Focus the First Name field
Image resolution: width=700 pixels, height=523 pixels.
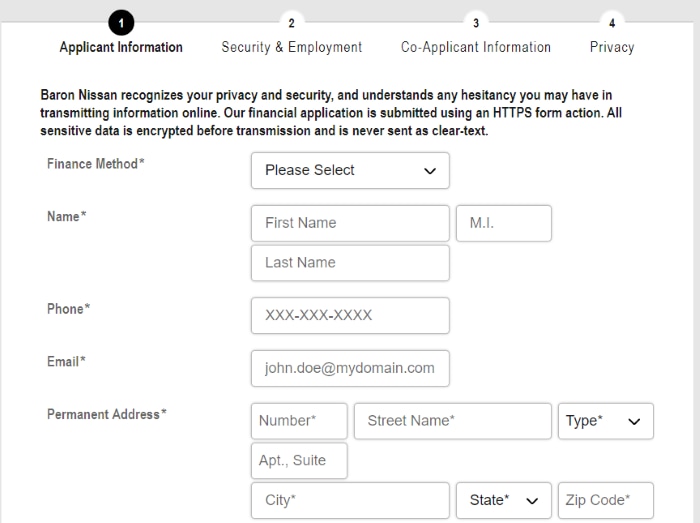[350, 223]
